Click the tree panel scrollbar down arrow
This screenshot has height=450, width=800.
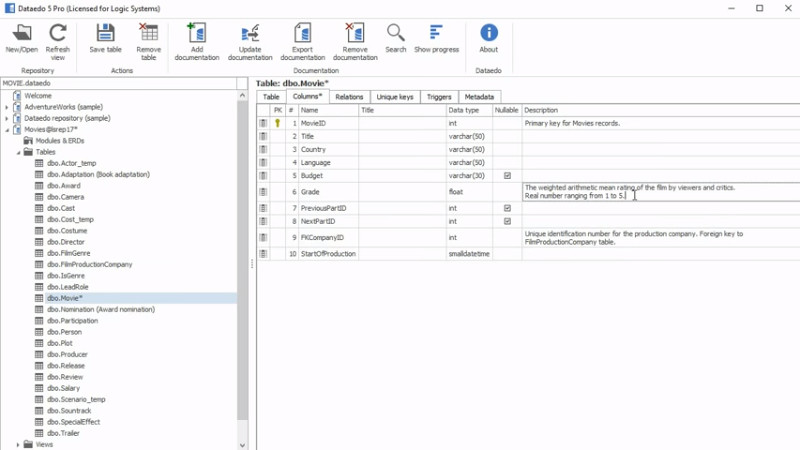242,445
